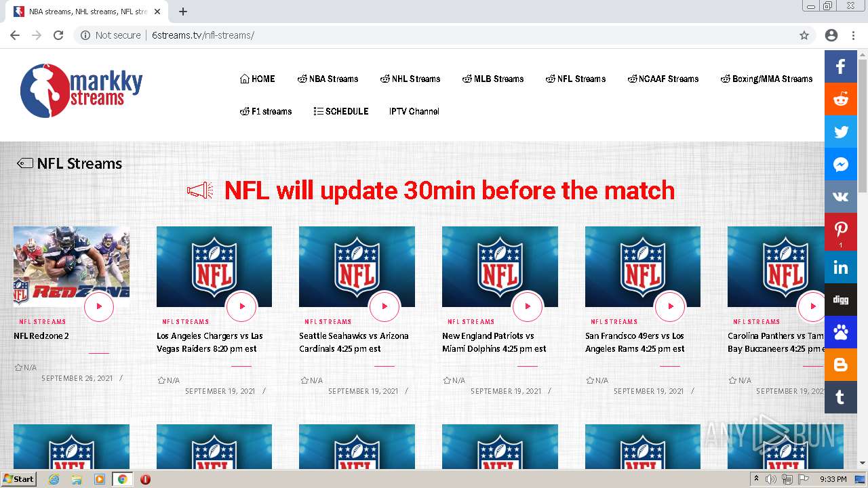This screenshot has width=868, height=488.
Task: Open NFL Streams menu item
Action: (x=576, y=79)
